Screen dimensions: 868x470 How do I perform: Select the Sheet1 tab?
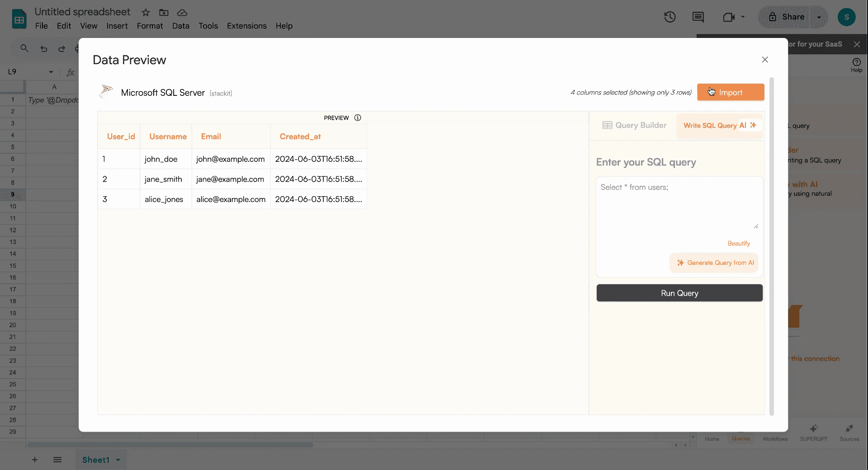[x=96, y=460]
